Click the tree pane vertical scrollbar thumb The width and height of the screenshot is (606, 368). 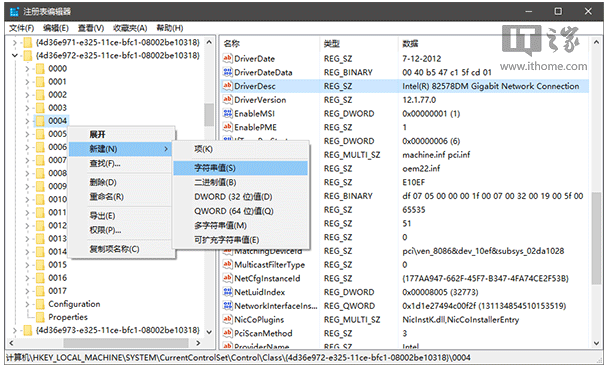point(209,114)
